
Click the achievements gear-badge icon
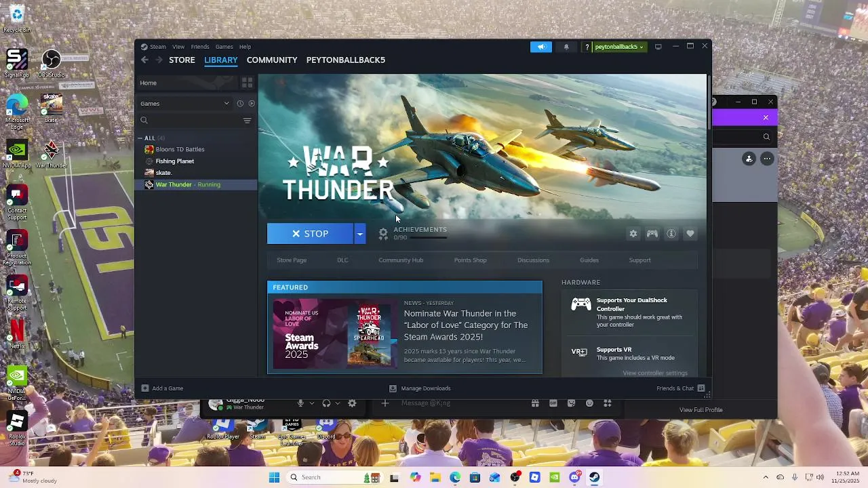point(383,234)
